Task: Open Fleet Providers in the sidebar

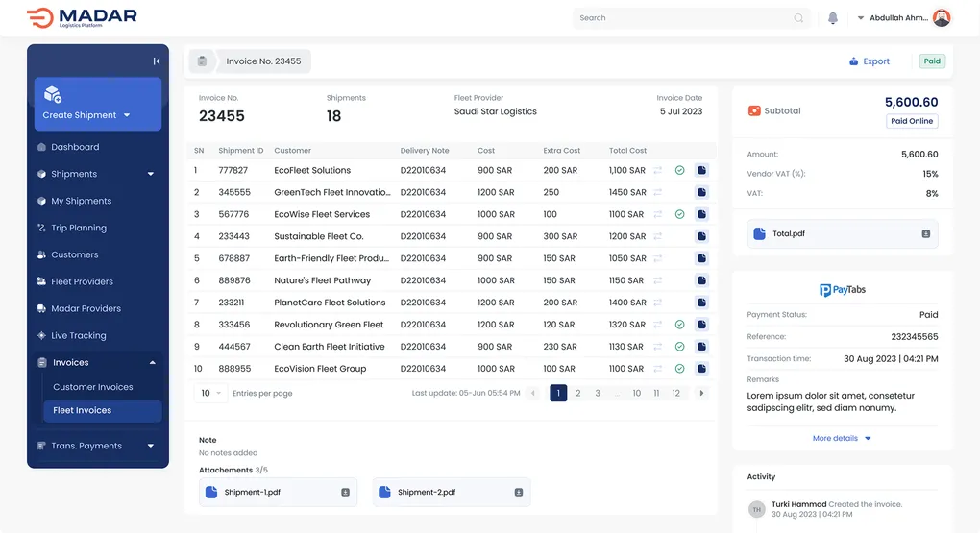Action: tap(82, 281)
